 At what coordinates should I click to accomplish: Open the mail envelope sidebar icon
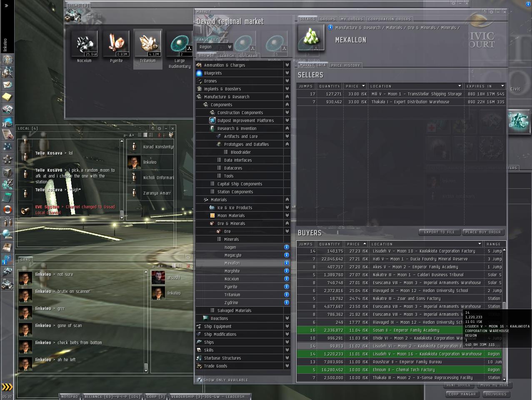(x=7, y=85)
